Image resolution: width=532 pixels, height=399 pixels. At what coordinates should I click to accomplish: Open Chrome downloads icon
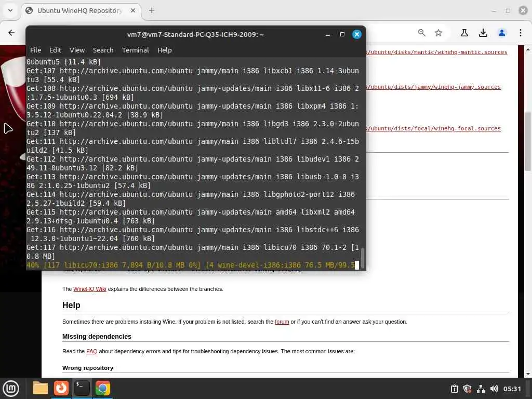coord(483,33)
